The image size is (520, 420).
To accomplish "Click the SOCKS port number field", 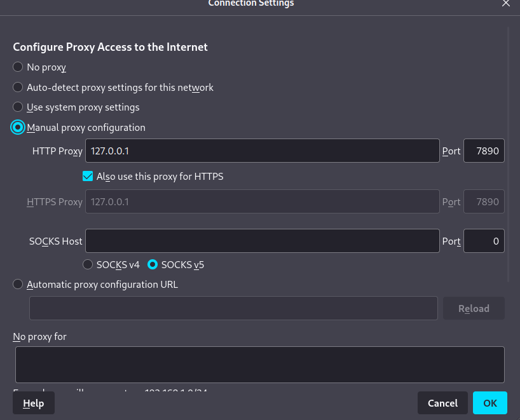I will [484, 241].
